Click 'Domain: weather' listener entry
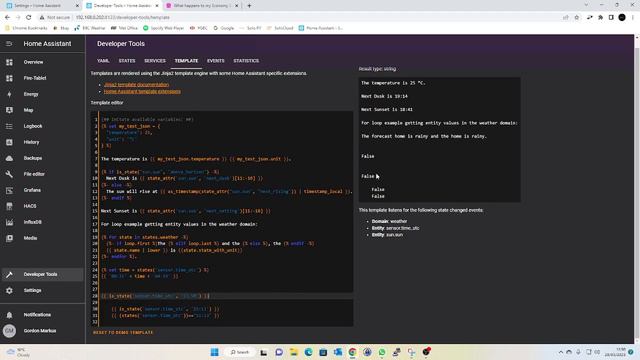The image size is (640, 360). pyautogui.click(x=389, y=221)
